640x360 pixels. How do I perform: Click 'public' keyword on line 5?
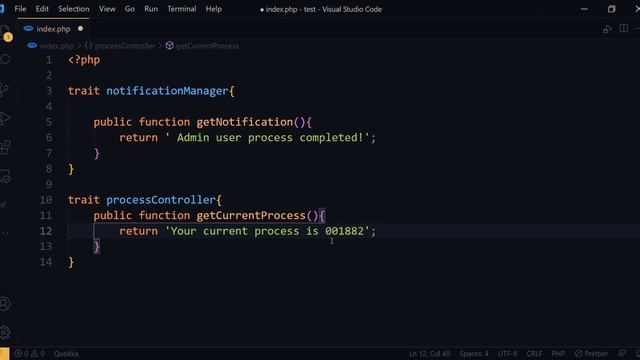(113, 122)
